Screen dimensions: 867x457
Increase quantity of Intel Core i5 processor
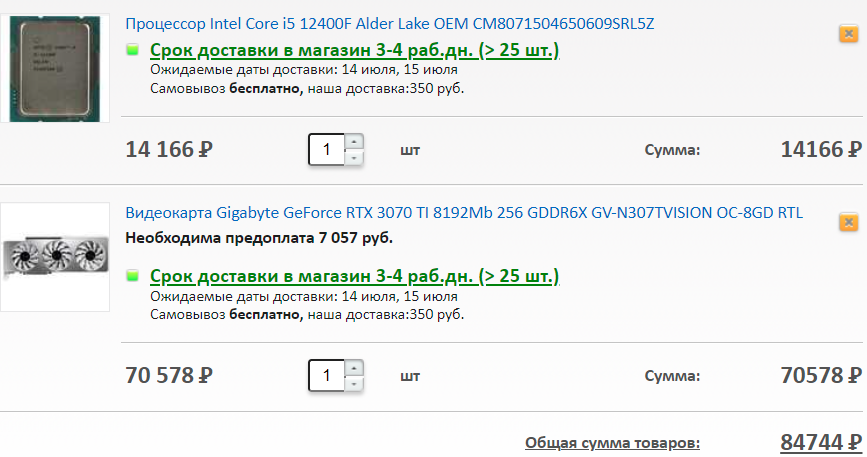coord(354,142)
